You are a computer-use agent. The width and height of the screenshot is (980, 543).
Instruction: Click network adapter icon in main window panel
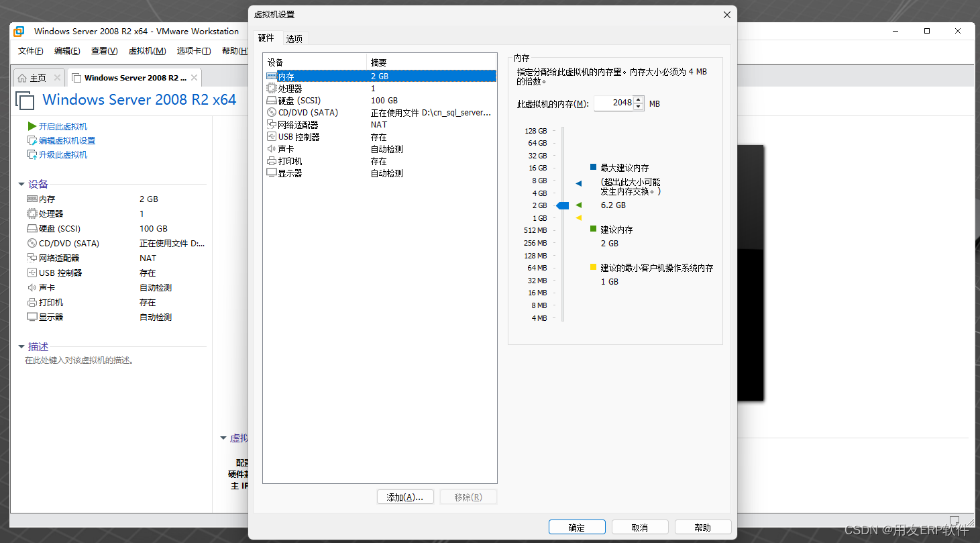pos(32,258)
